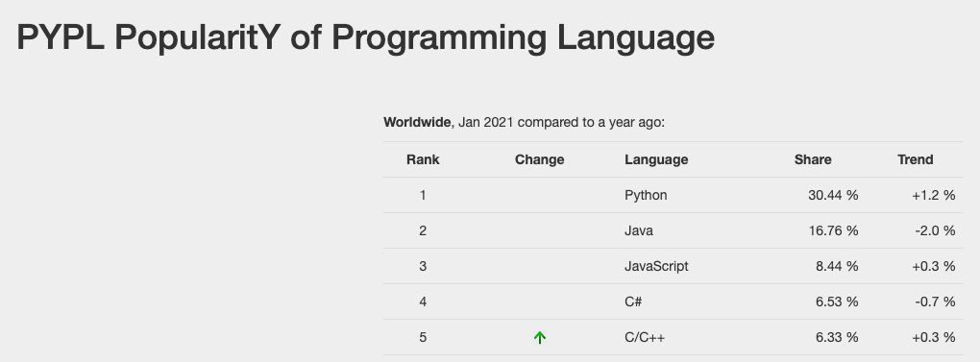Click the 8.44 % share value

click(837, 267)
